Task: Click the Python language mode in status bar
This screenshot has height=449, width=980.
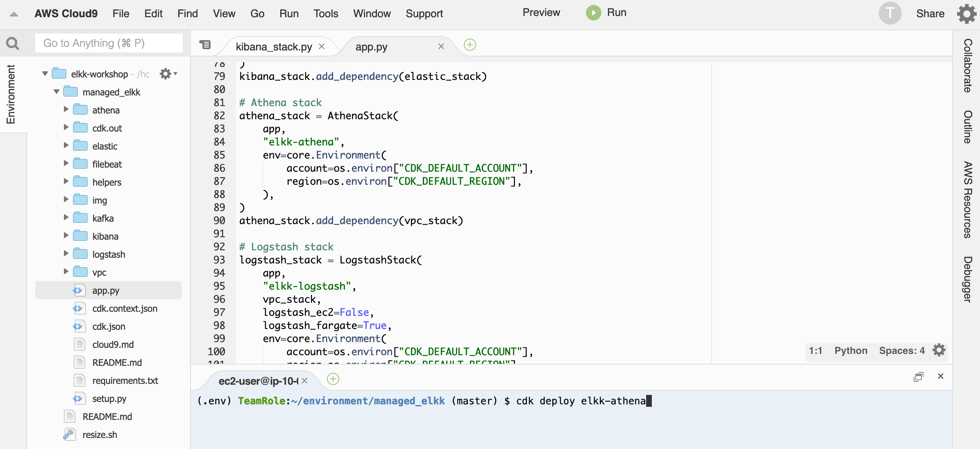Action: click(x=851, y=351)
